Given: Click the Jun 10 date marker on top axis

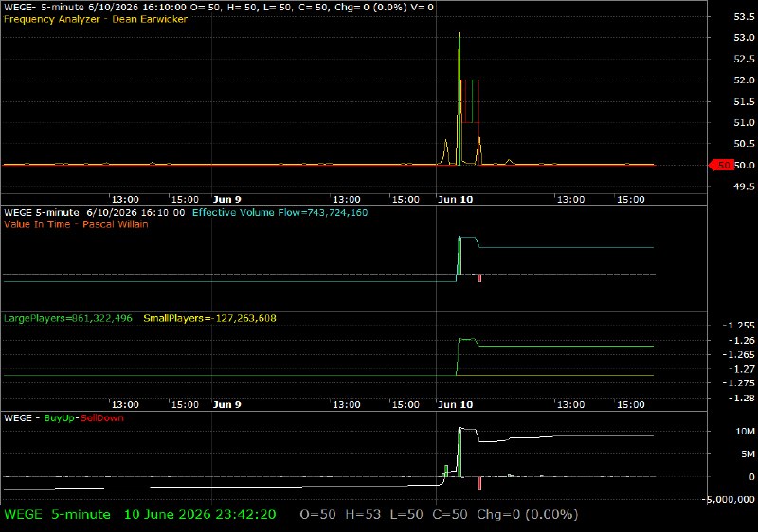Looking at the screenshot, I should click(455, 200).
